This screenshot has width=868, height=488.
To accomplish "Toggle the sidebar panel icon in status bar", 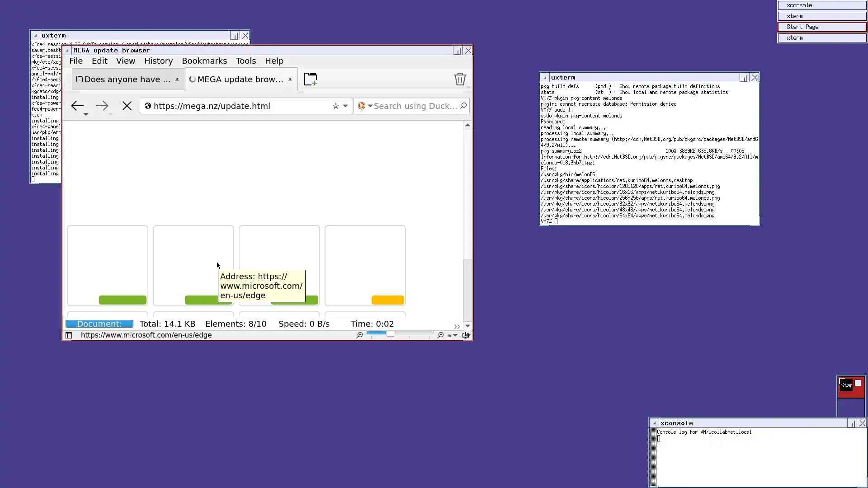I will click(69, 335).
